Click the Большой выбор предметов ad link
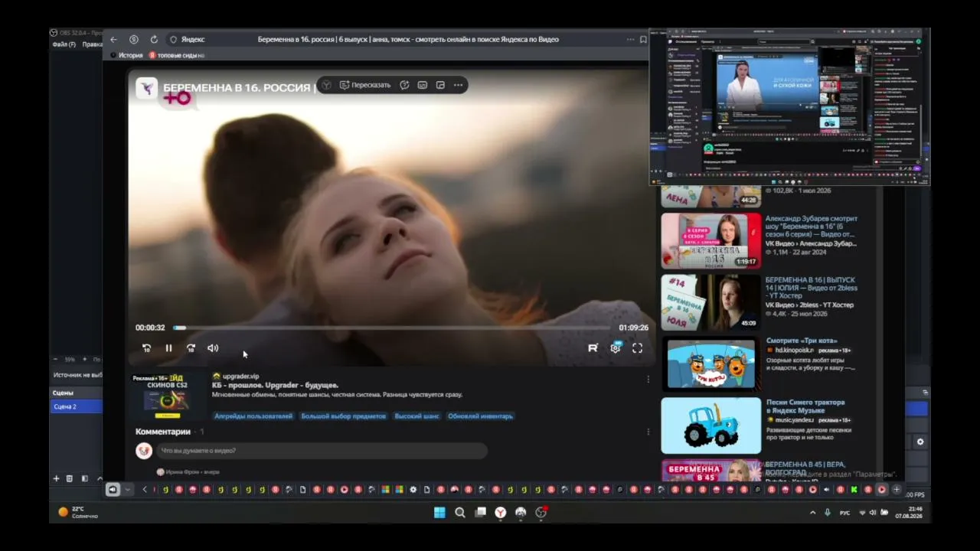This screenshot has height=551, width=980. point(343,416)
